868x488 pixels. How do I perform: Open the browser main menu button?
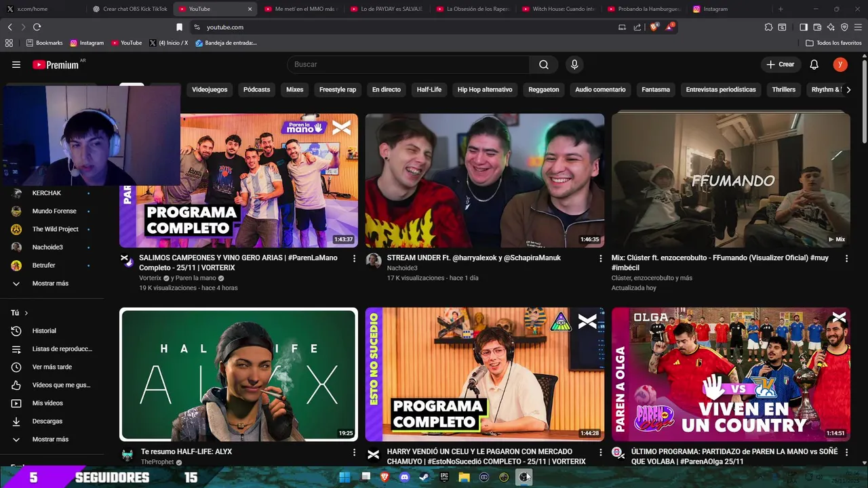[859, 27]
